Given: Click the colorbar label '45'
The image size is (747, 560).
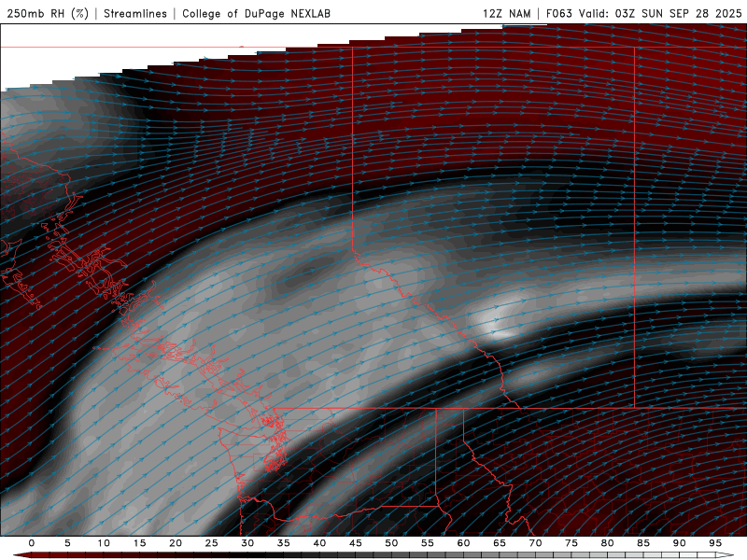Looking at the screenshot, I should (x=356, y=543).
